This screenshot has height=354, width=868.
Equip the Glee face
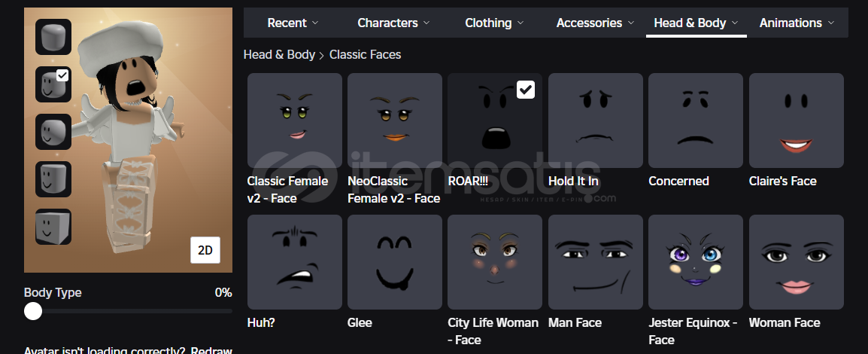[395, 262]
